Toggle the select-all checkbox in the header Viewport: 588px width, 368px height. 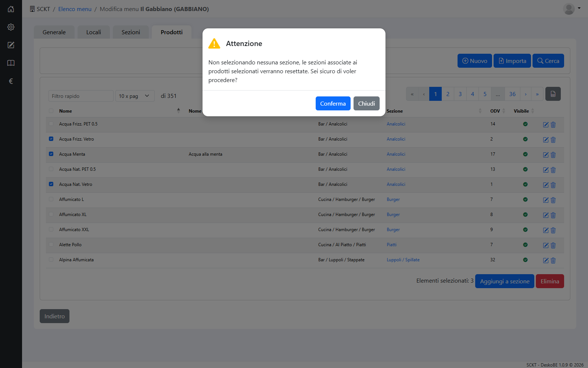pos(51,111)
